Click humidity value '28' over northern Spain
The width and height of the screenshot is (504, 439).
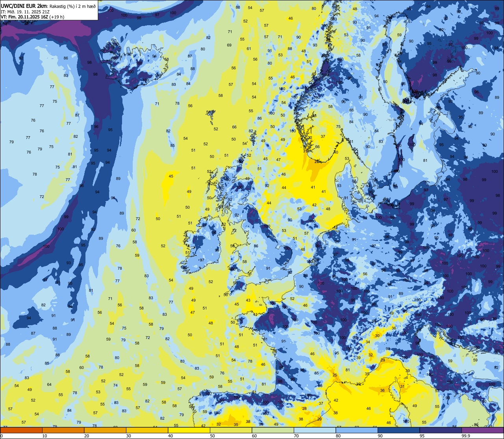coord(304,409)
